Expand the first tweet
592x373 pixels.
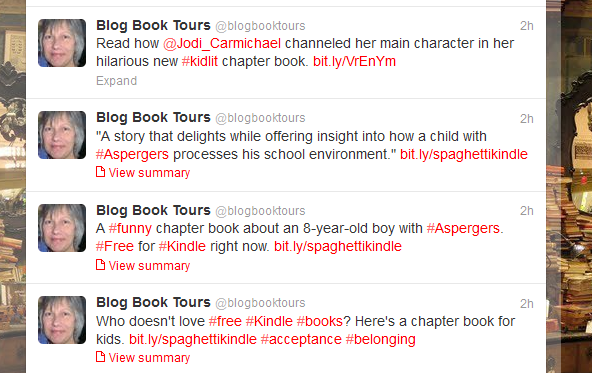coord(116,81)
